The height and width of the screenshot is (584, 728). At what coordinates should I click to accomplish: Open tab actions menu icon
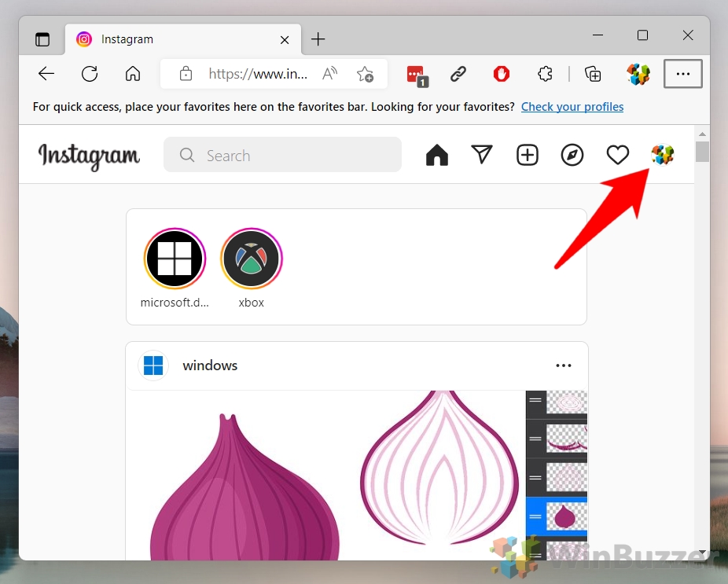(42, 39)
